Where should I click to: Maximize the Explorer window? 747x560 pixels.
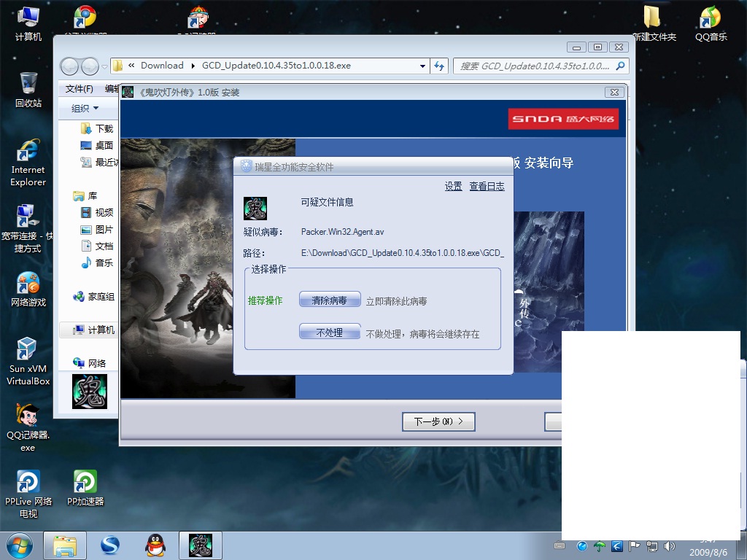coord(597,47)
